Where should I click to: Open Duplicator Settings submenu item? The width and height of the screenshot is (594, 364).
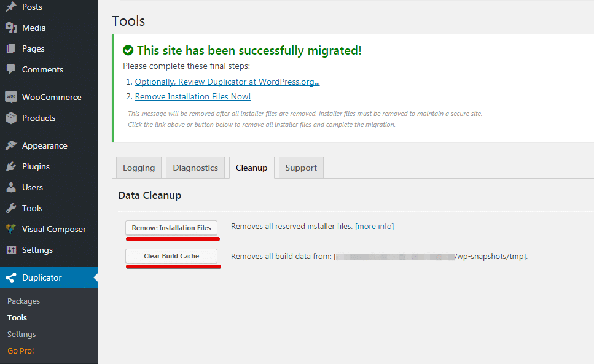coord(21,334)
